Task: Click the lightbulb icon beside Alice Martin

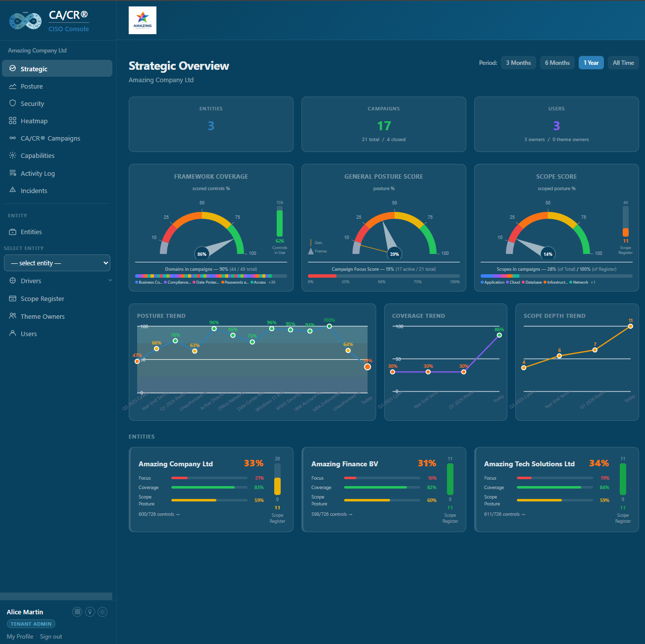Action: click(90, 612)
